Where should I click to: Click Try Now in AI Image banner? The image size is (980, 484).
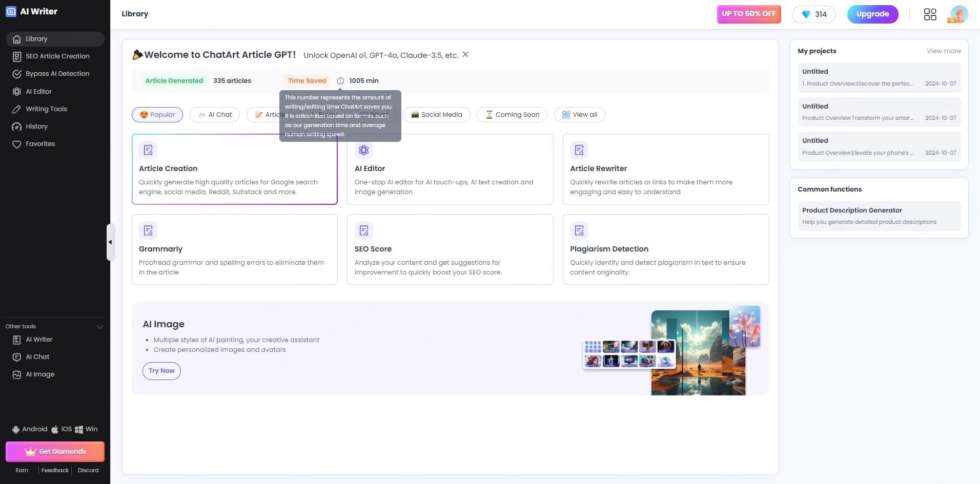(161, 371)
